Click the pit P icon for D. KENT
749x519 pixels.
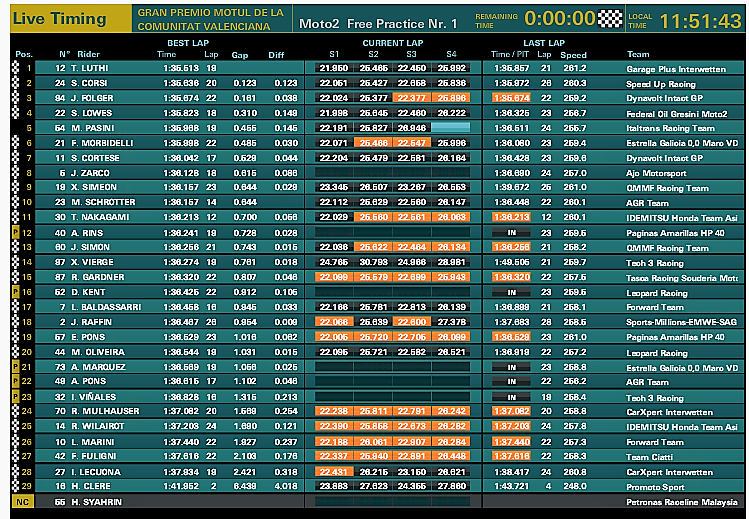[x=15, y=292]
